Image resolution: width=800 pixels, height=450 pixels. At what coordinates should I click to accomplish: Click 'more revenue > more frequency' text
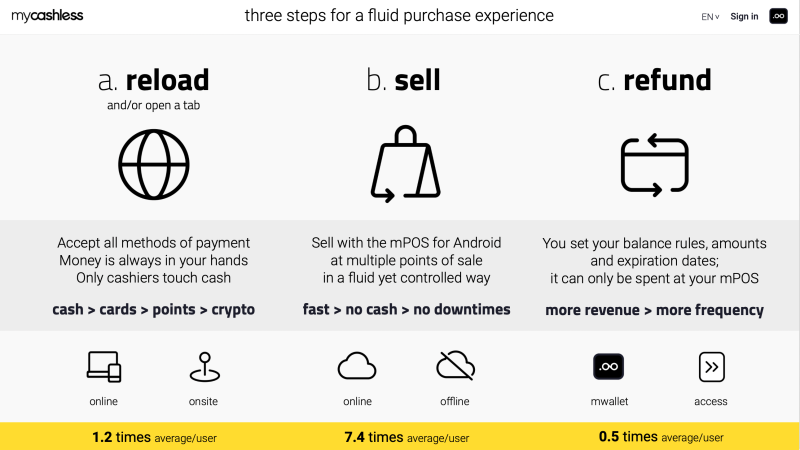(655, 310)
